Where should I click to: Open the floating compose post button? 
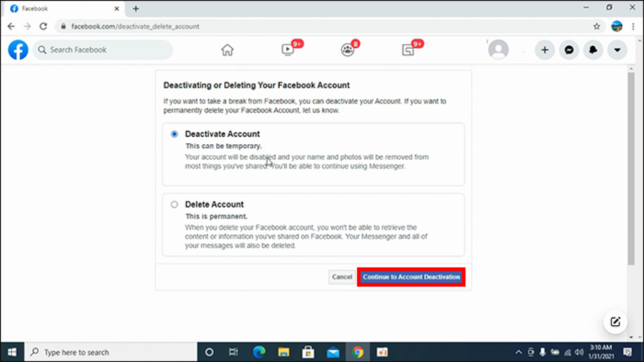pyautogui.click(x=615, y=322)
